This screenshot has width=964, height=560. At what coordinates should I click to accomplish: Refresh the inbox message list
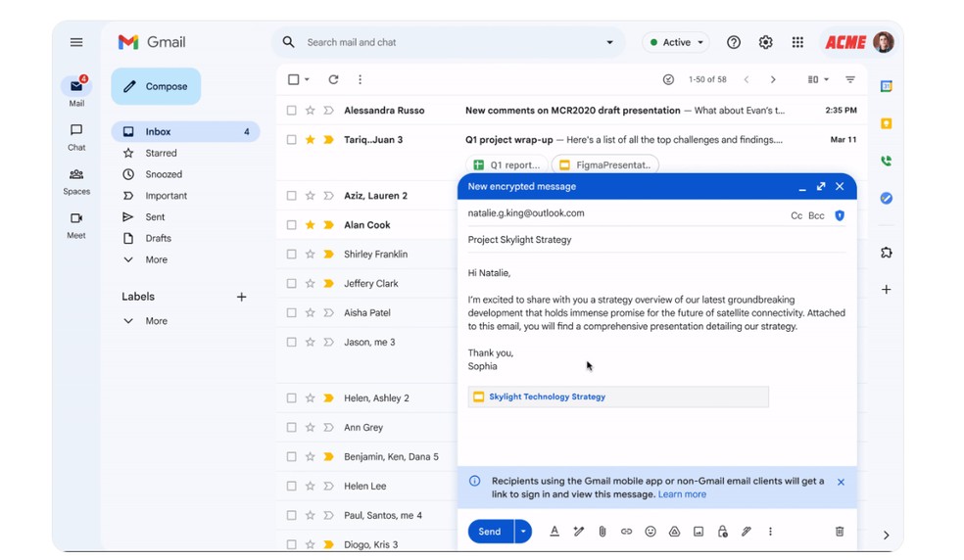(x=333, y=79)
